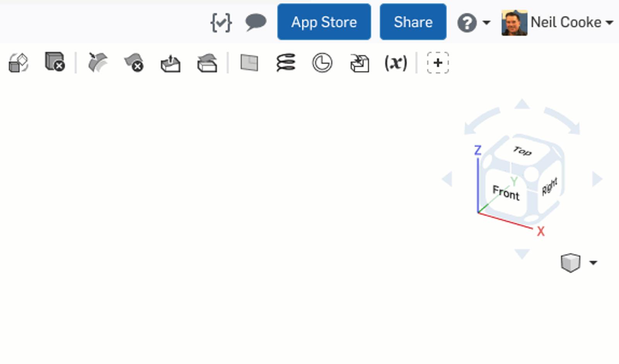Screen dimensions: 619x364
Task: Select the Delete face tool
Action: point(134,63)
